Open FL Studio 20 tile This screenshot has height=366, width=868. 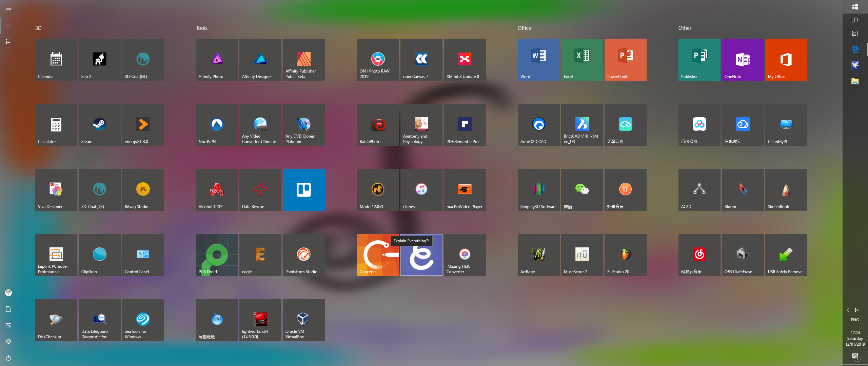(x=626, y=255)
